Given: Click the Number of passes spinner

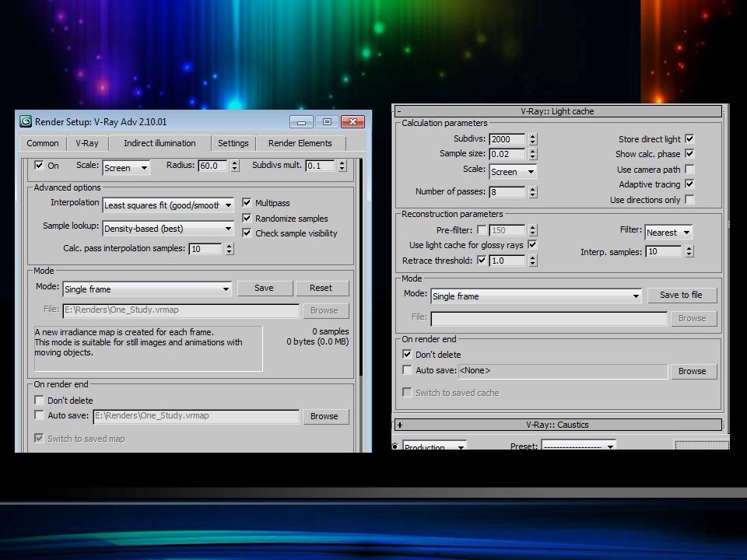Looking at the screenshot, I should click(x=533, y=192).
